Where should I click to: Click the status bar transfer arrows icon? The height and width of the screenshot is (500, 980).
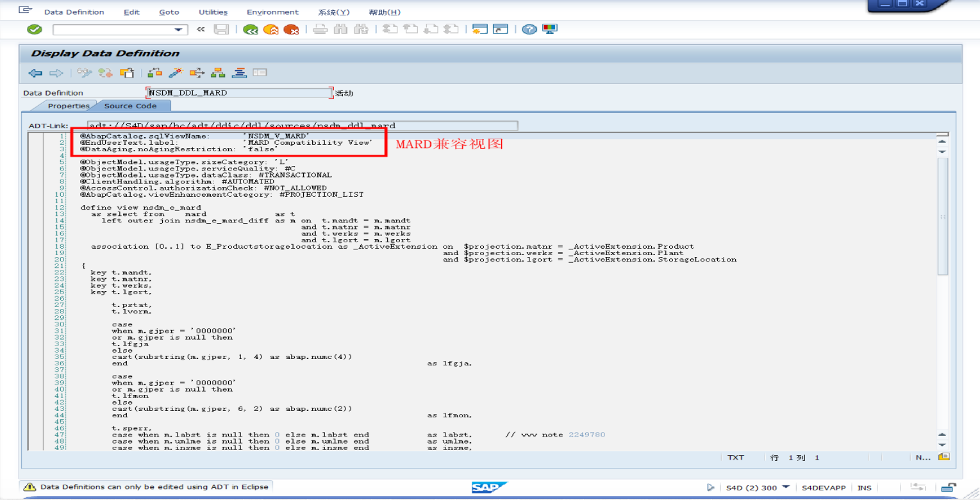(918, 487)
